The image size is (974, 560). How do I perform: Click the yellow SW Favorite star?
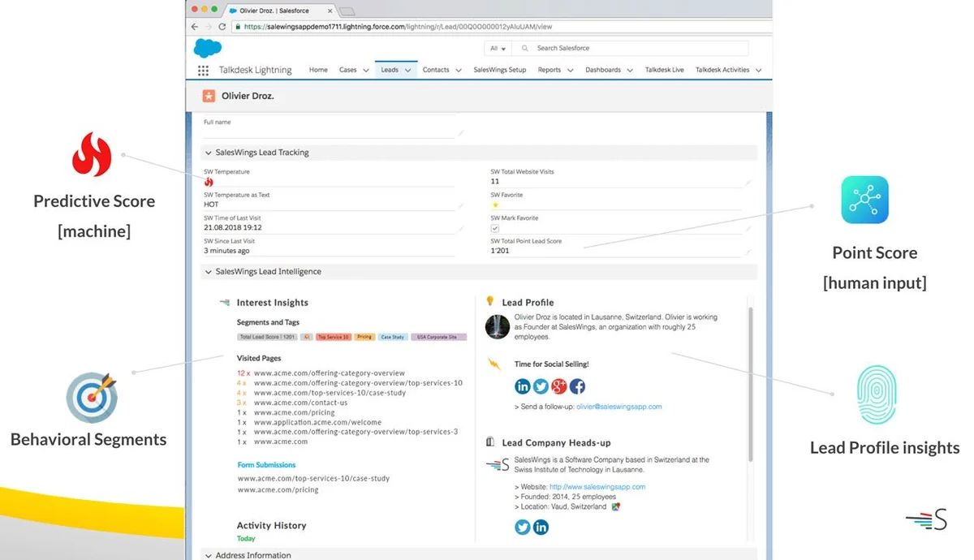[495, 205]
